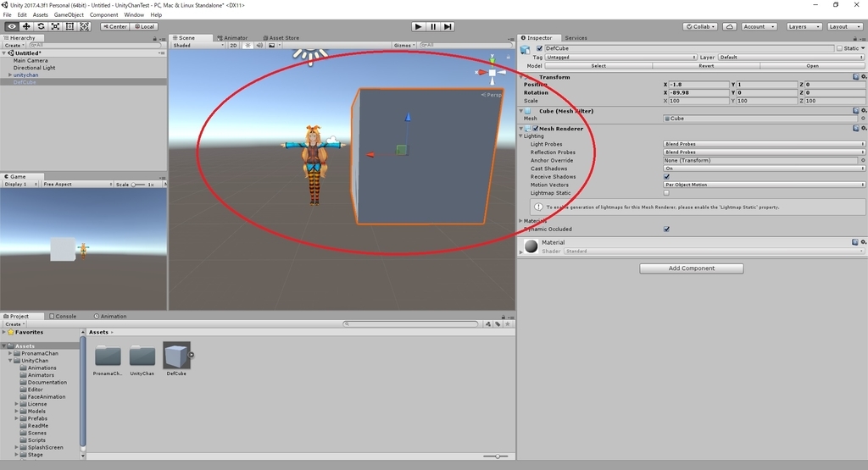Click the Revert prefab button
The image size is (868, 470).
[706, 66]
